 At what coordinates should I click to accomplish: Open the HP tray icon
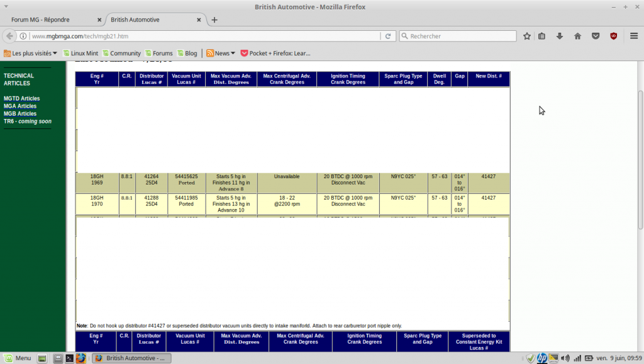click(x=542, y=358)
